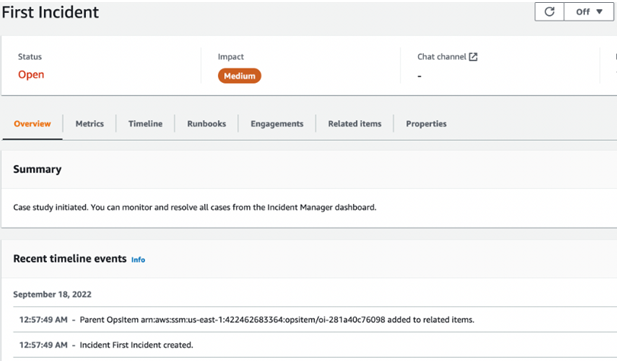
Task: Click the Chat channel label
Action: (442, 57)
